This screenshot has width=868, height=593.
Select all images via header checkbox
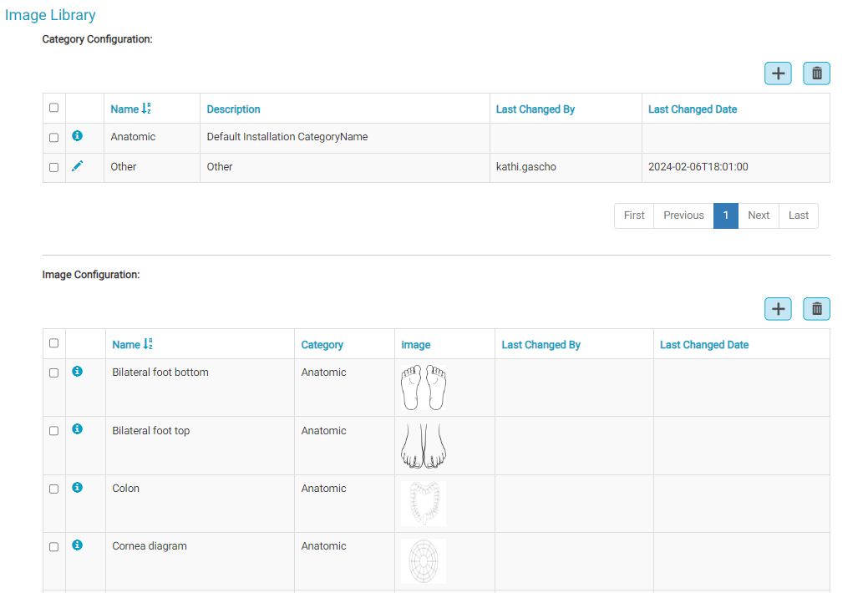point(54,343)
